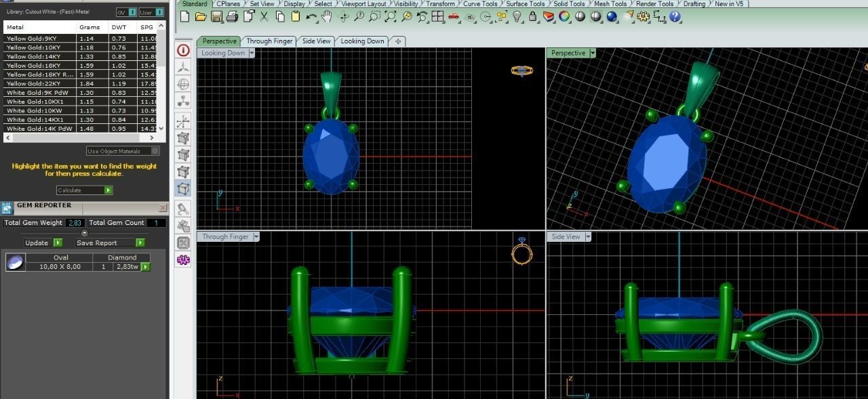The height and width of the screenshot is (399, 868).
Task: Click the Update gem report button
Action: 43,243
